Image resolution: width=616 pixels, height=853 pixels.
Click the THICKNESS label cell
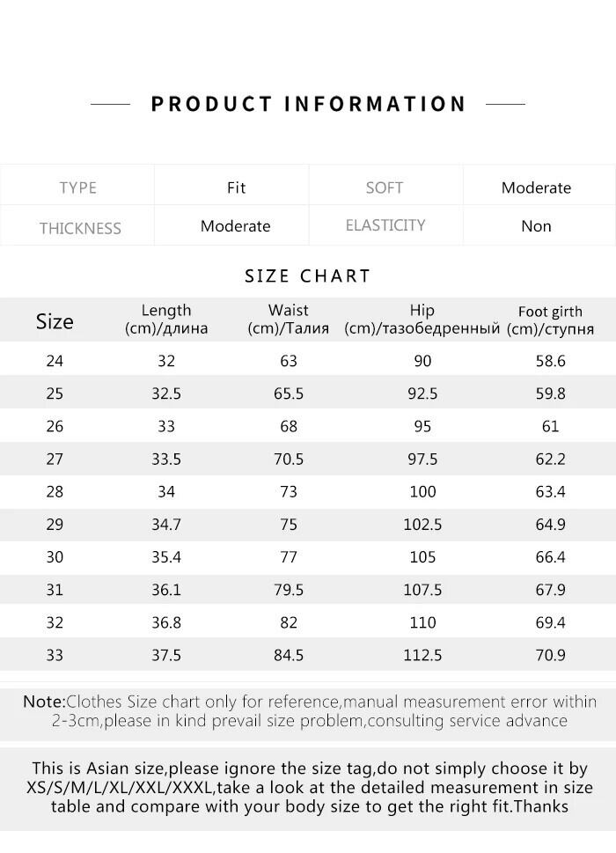79,228
